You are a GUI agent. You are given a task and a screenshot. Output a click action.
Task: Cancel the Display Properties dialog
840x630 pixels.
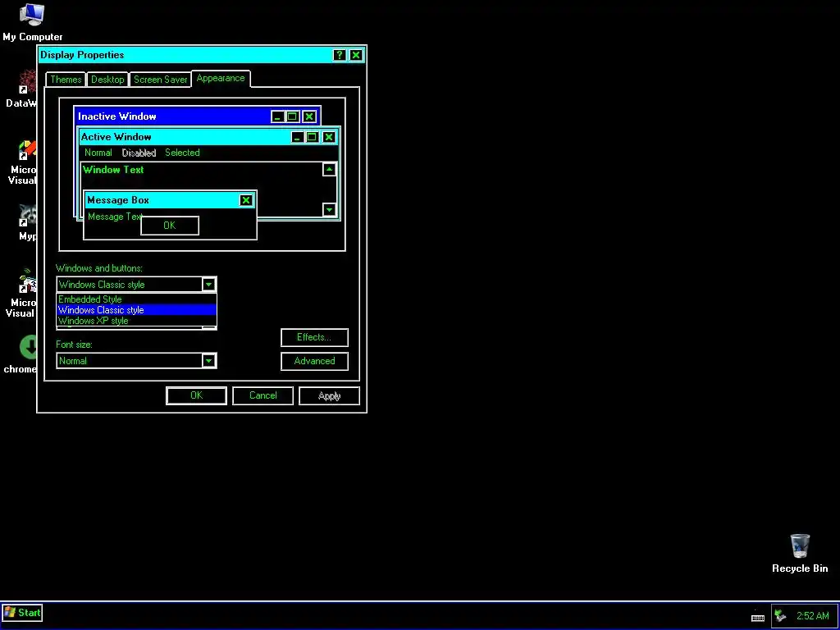click(x=263, y=395)
